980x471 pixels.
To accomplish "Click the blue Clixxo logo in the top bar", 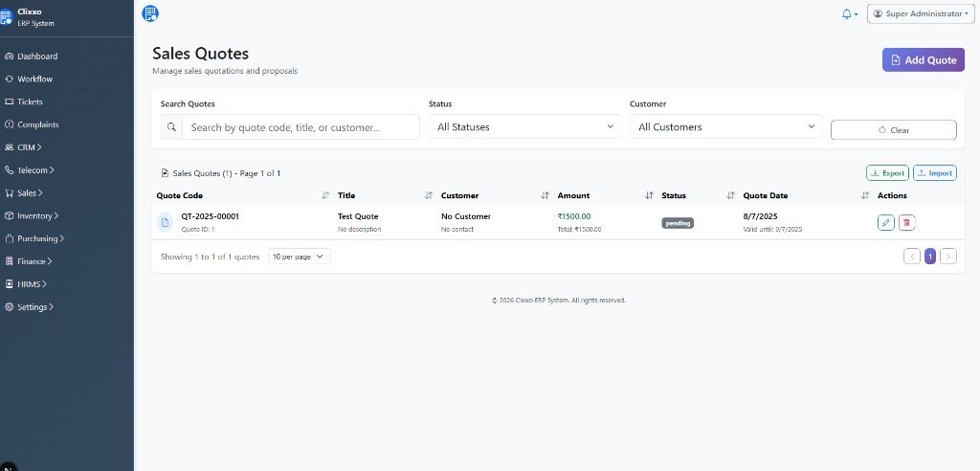I will point(150,13).
